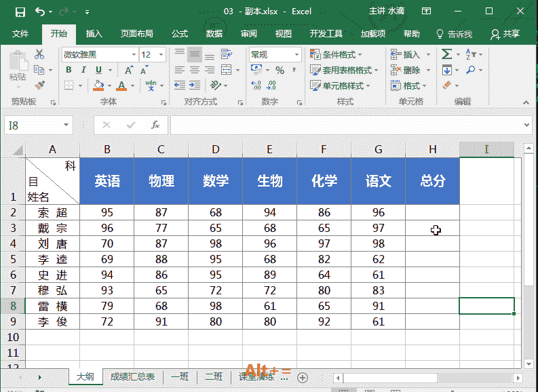This screenshot has width=538, height=392.
Task: Toggle Italic formatting
Action: 84,70
